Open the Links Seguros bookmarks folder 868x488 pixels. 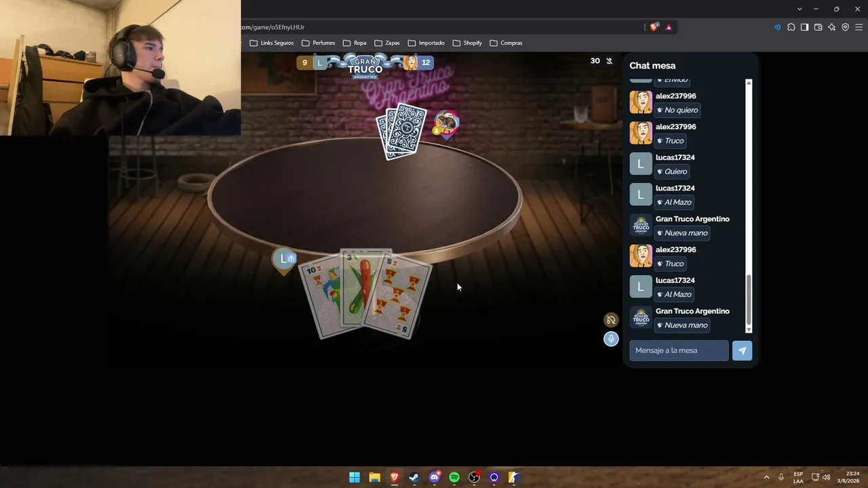(x=272, y=43)
